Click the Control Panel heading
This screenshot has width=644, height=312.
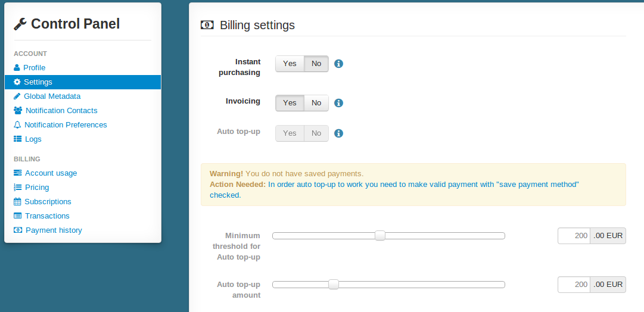point(75,24)
